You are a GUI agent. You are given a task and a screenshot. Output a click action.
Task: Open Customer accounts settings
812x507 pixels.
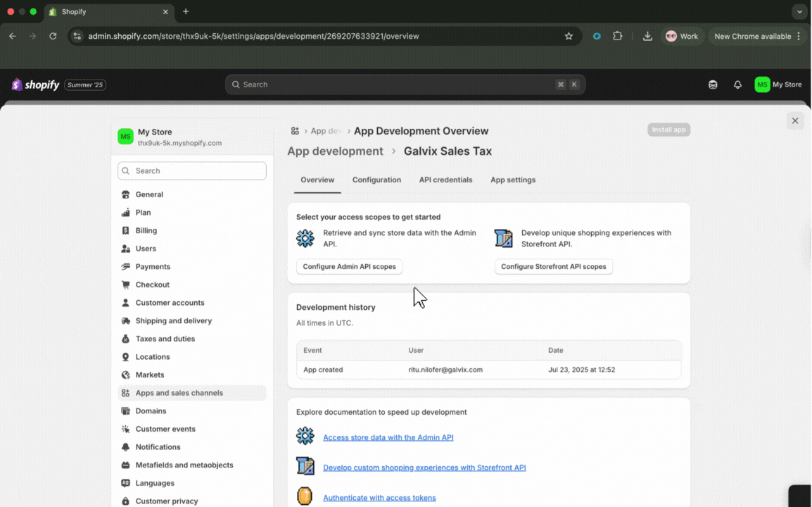point(191,303)
